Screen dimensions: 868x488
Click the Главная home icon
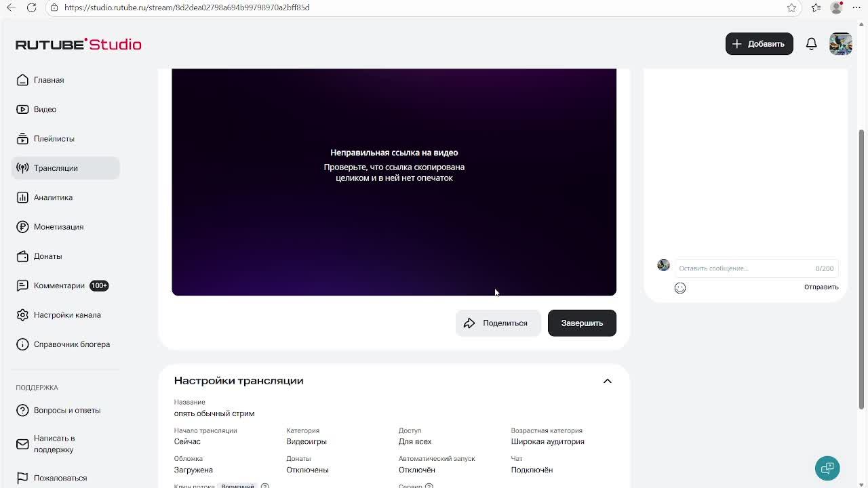tap(22, 80)
